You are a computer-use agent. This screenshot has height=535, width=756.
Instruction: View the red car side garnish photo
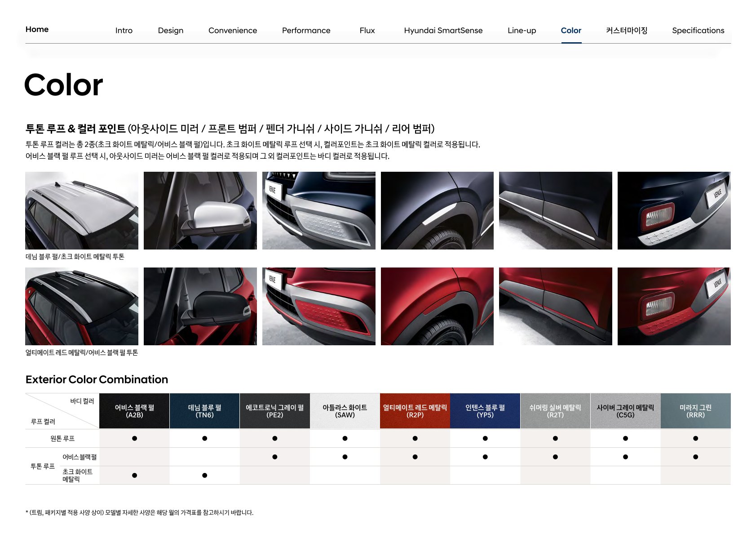pos(556,306)
